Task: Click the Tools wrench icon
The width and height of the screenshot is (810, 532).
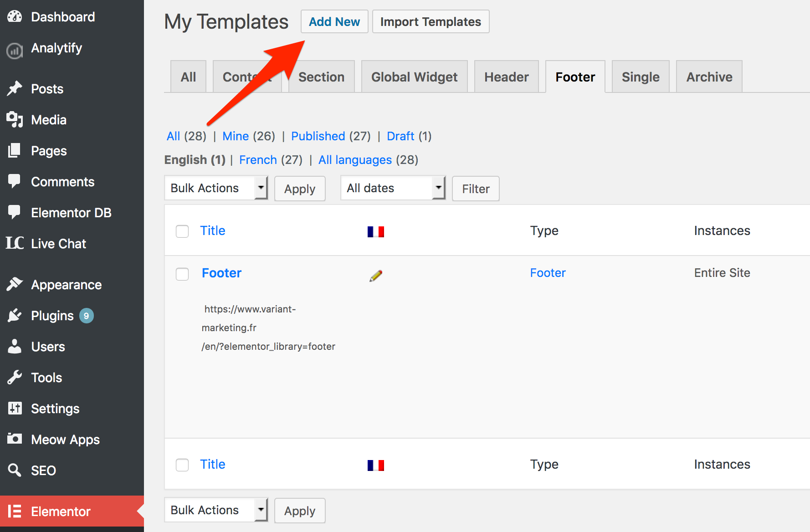Action: pyautogui.click(x=15, y=377)
